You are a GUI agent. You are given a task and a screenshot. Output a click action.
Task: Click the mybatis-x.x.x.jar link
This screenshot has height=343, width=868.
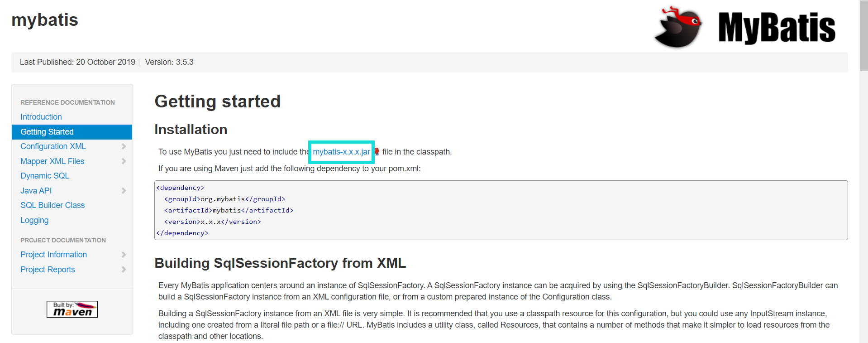341,152
